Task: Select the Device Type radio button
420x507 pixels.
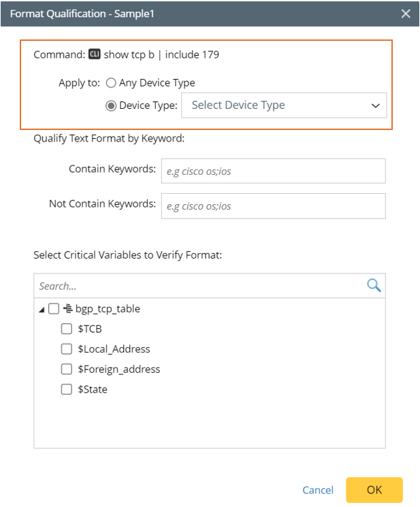Action: click(111, 105)
